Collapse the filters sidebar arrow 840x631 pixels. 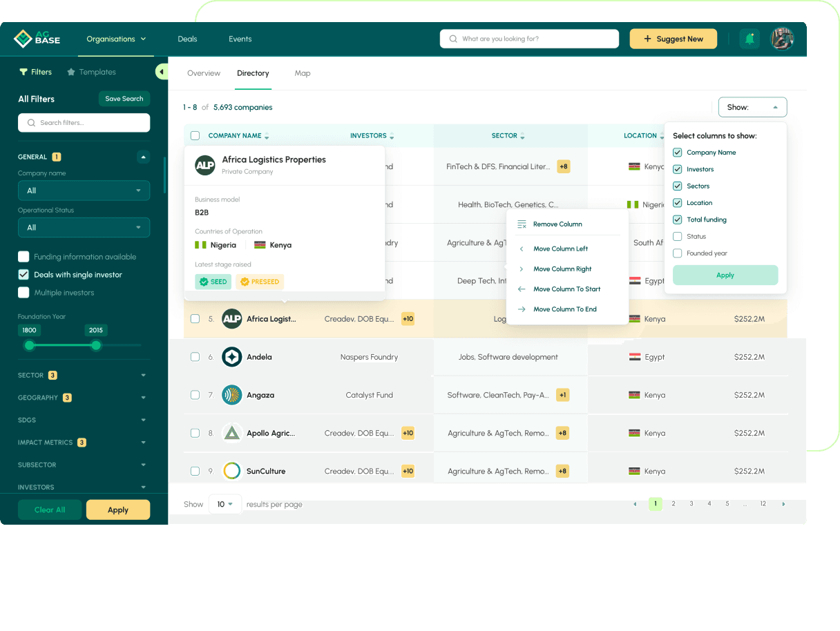click(x=161, y=72)
